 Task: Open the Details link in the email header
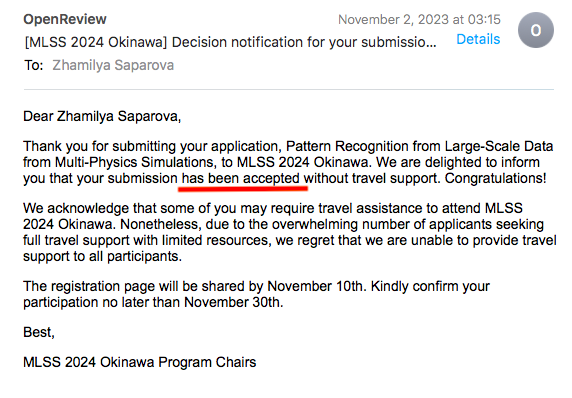478,39
